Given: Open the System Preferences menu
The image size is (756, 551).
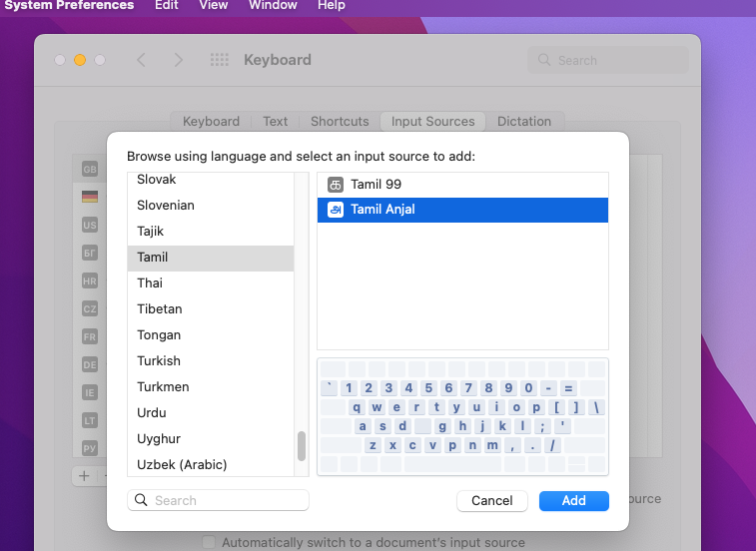Looking at the screenshot, I should (69, 5).
